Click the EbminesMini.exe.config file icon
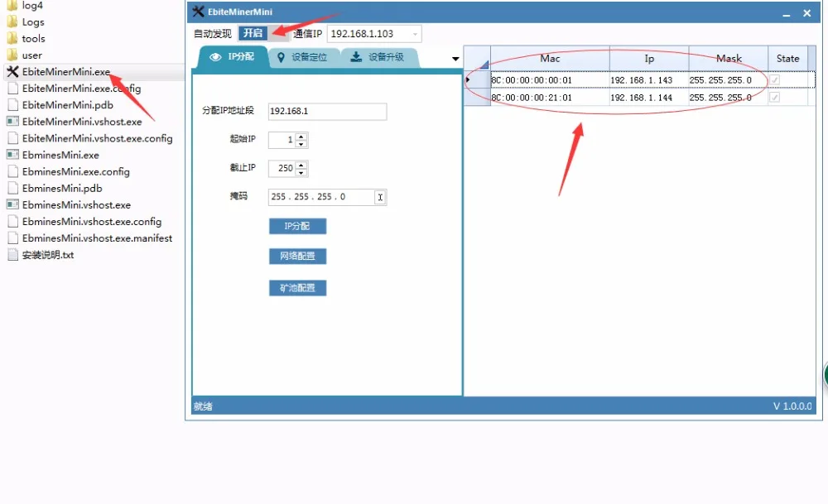This screenshot has width=828, height=504. point(12,171)
